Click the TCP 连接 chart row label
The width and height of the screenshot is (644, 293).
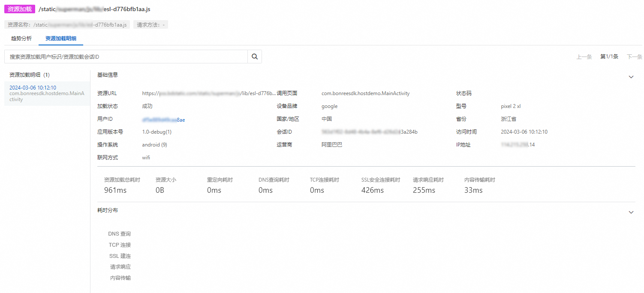pos(120,245)
